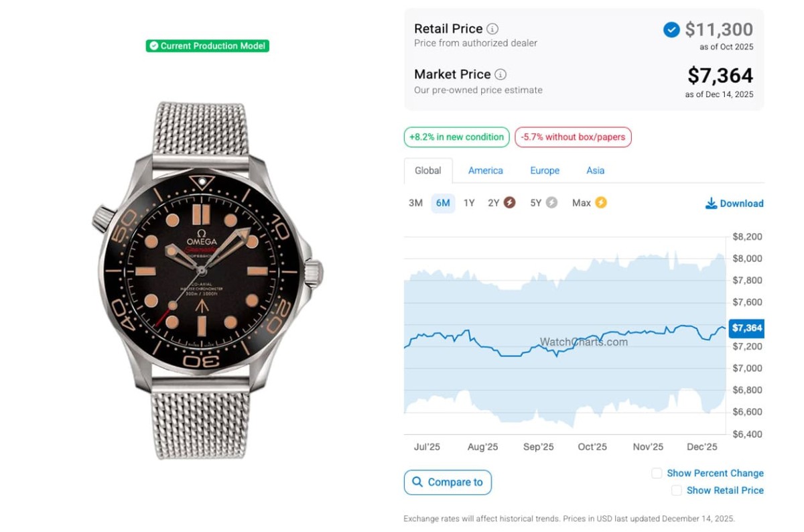Select the 3M time range
804x532 pixels.
click(415, 203)
